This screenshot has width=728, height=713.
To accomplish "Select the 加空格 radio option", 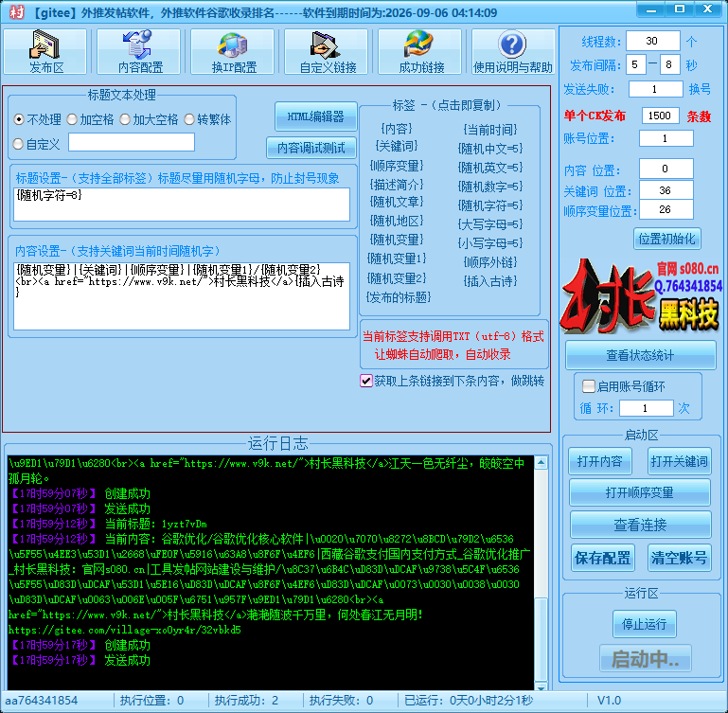I will (x=90, y=119).
